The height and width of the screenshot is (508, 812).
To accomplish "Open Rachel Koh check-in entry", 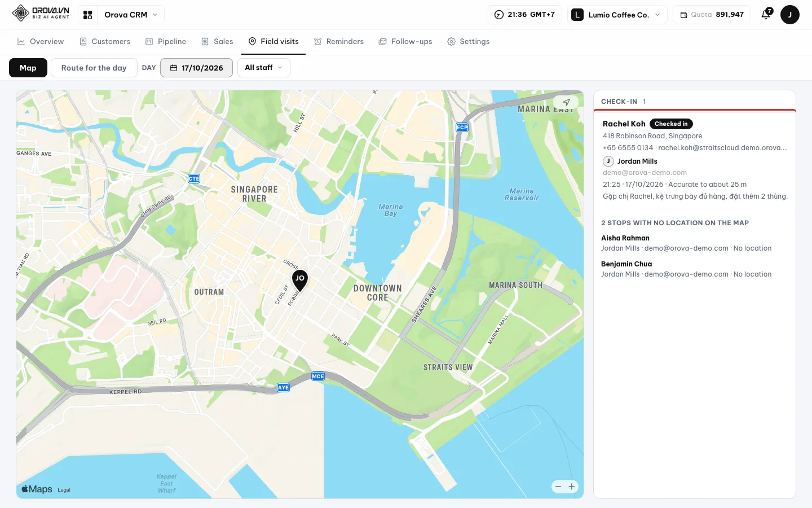I will 695,160.
